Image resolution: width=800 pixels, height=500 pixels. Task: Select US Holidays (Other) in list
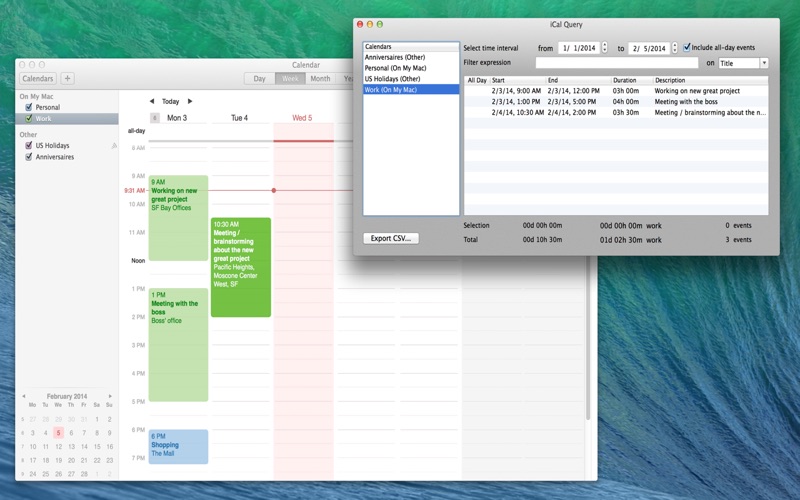tap(411, 79)
